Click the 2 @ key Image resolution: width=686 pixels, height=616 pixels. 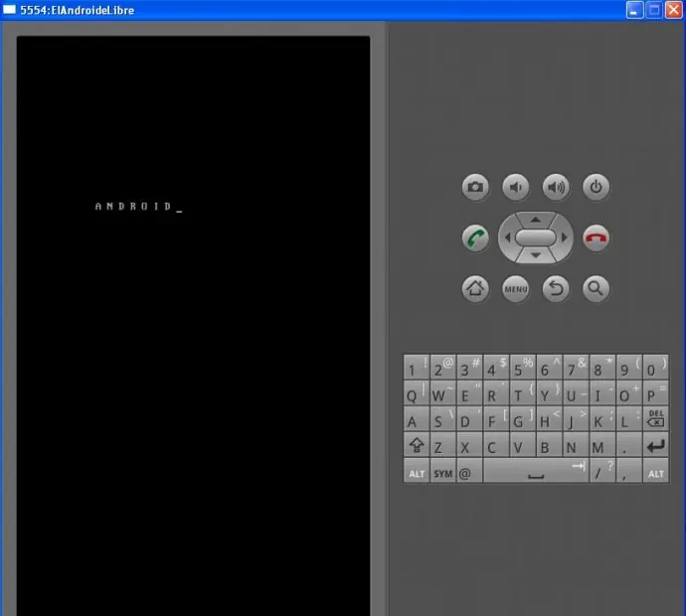442,368
